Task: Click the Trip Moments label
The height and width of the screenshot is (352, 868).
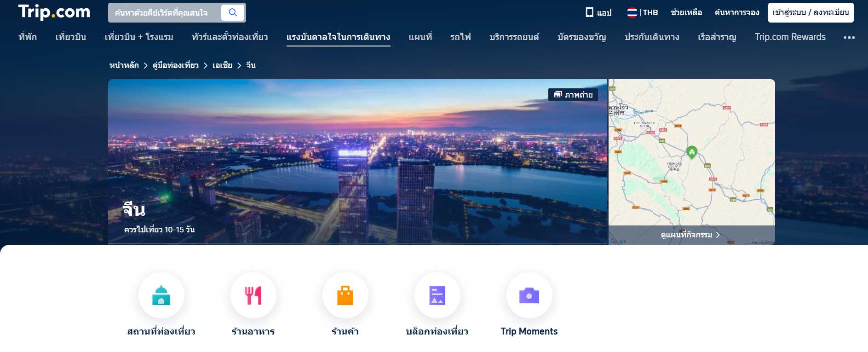Action: tap(529, 331)
